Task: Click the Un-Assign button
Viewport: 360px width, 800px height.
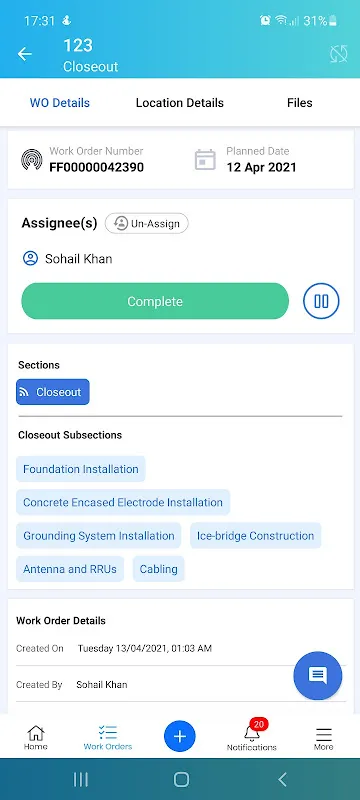Action: click(147, 223)
